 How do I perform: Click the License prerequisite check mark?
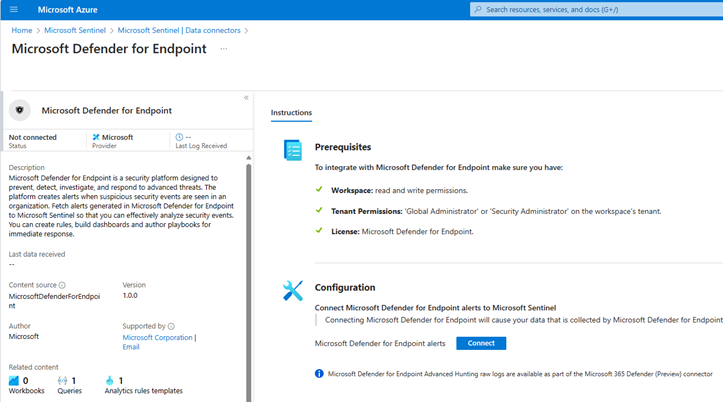[319, 230]
